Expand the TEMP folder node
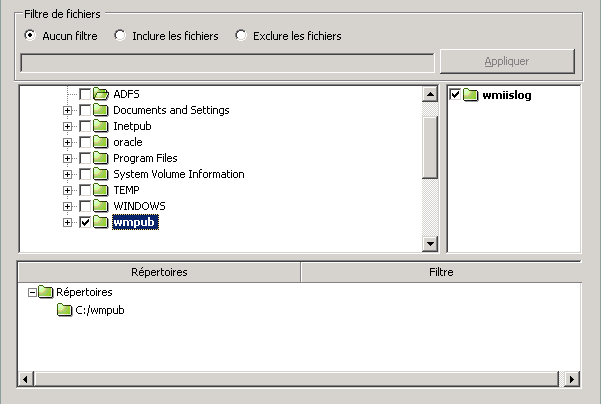Viewport: 601px width, 404px height. 67,190
